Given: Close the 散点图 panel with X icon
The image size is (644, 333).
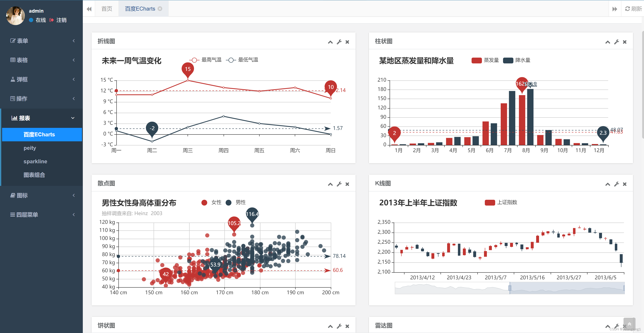Looking at the screenshot, I should [347, 184].
